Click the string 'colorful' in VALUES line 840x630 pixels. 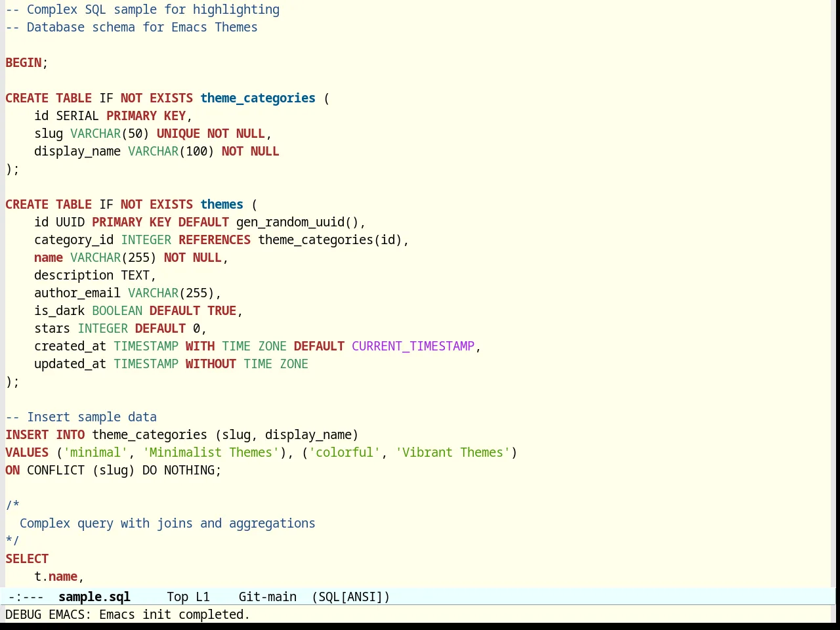click(x=345, y=452)
